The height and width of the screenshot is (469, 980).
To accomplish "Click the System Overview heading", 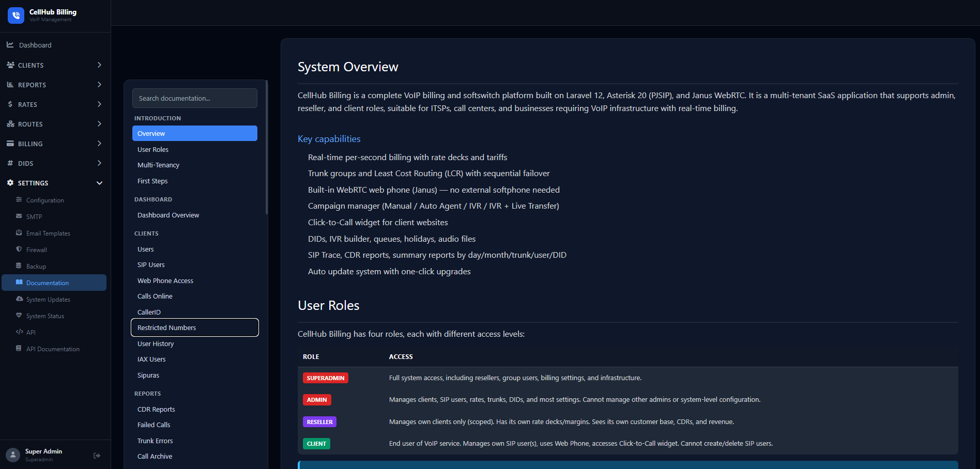I will tap(348, 67).
